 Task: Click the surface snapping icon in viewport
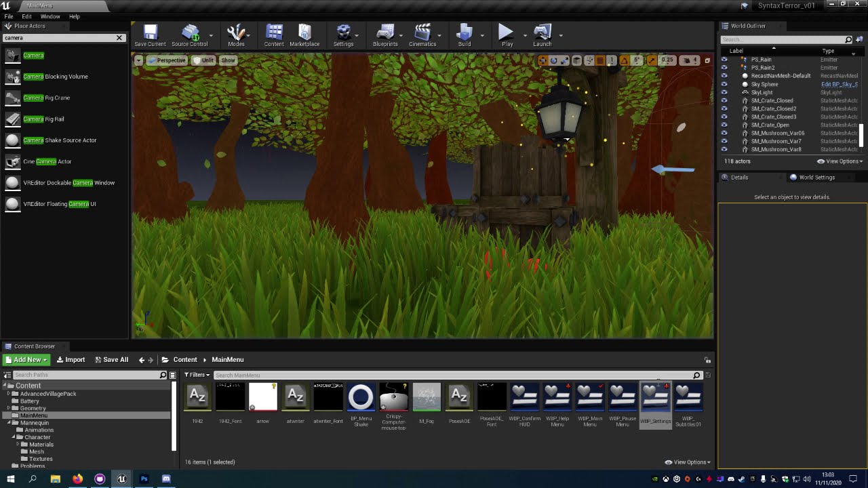589,60
